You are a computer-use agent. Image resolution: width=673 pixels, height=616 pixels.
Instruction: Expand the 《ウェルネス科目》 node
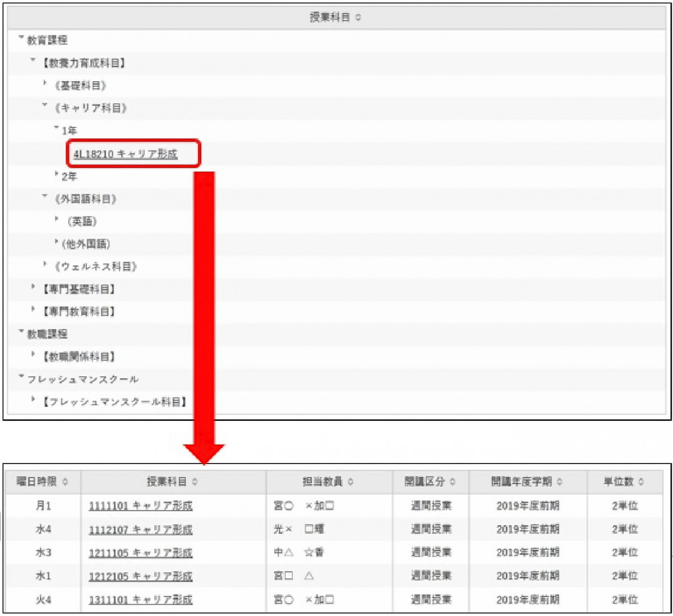coord(45,265)
